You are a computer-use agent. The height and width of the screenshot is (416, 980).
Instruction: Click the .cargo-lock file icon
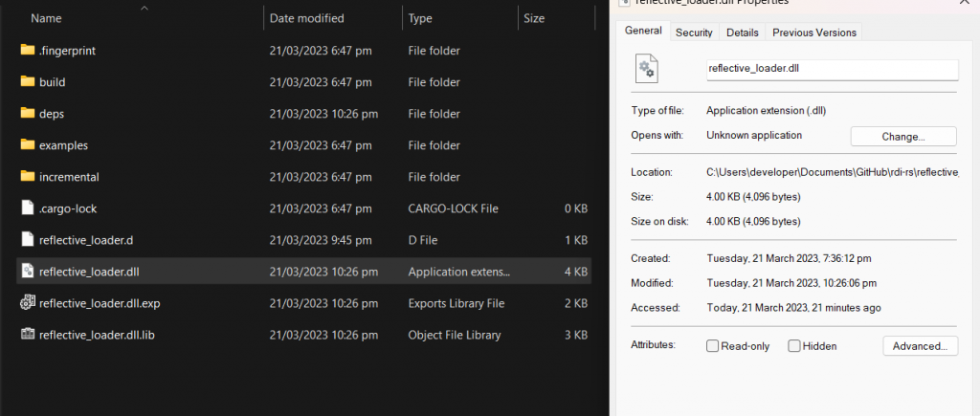pos(27,208)
